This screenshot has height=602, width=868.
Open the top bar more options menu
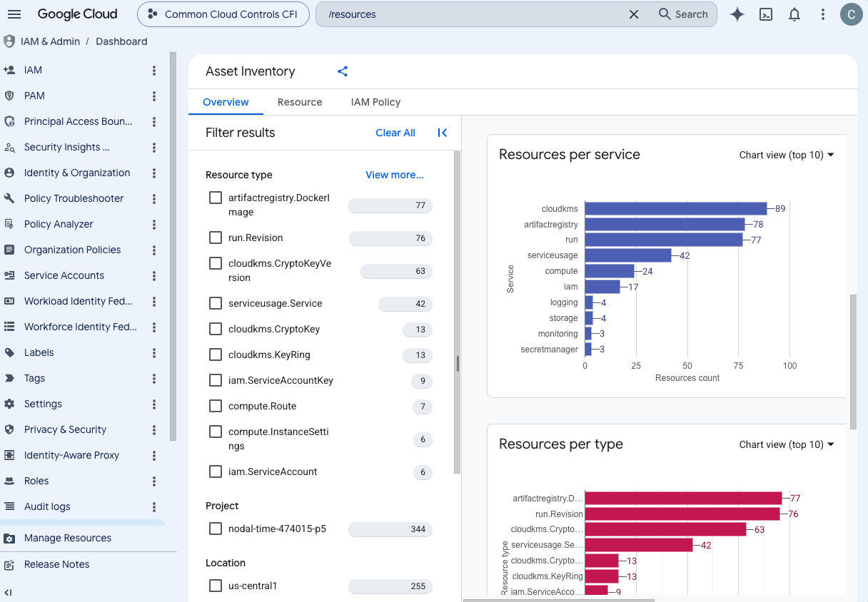pyautogui.click(x=823, y=14)
